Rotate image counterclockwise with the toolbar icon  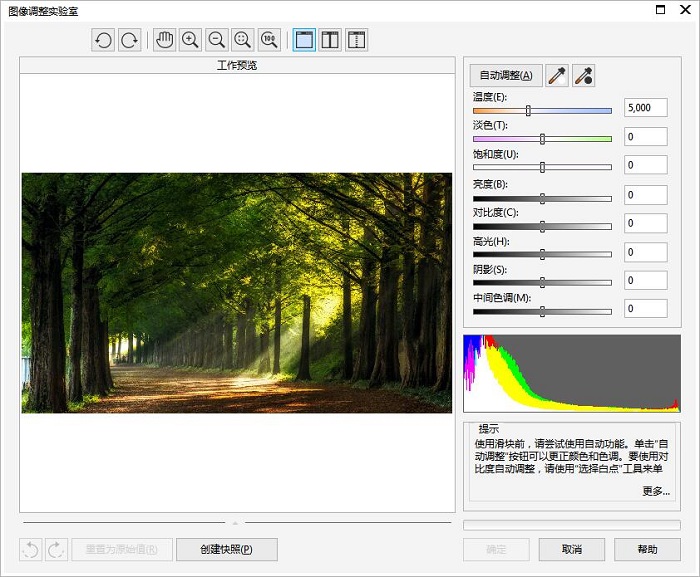click(103, 40)
